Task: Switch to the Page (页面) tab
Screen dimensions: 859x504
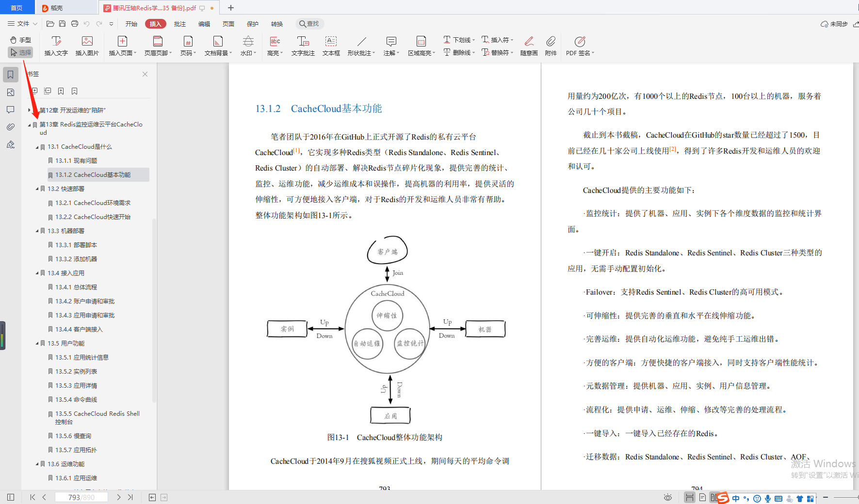Action: (228, 24)
